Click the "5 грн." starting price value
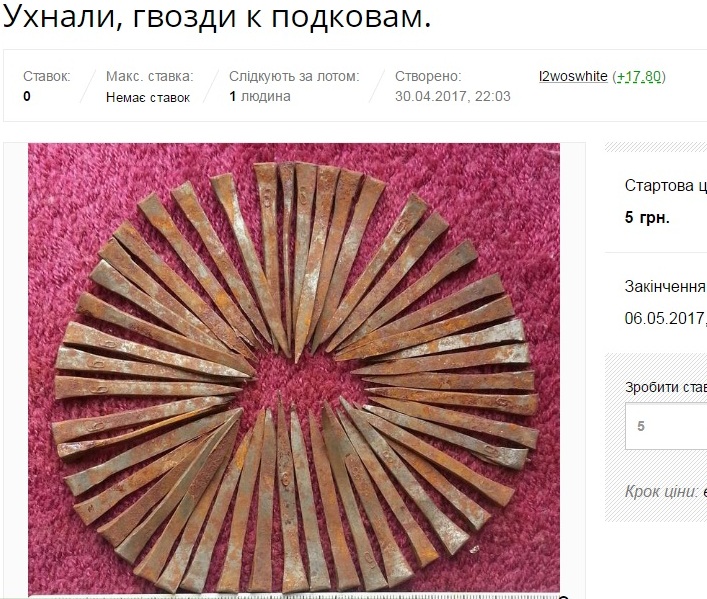This screenshot has width=707, height=599. pos(647,218)
